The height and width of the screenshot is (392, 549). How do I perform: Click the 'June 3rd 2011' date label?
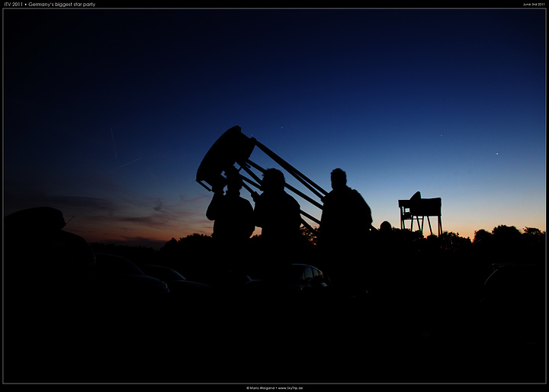coord(534,4)
